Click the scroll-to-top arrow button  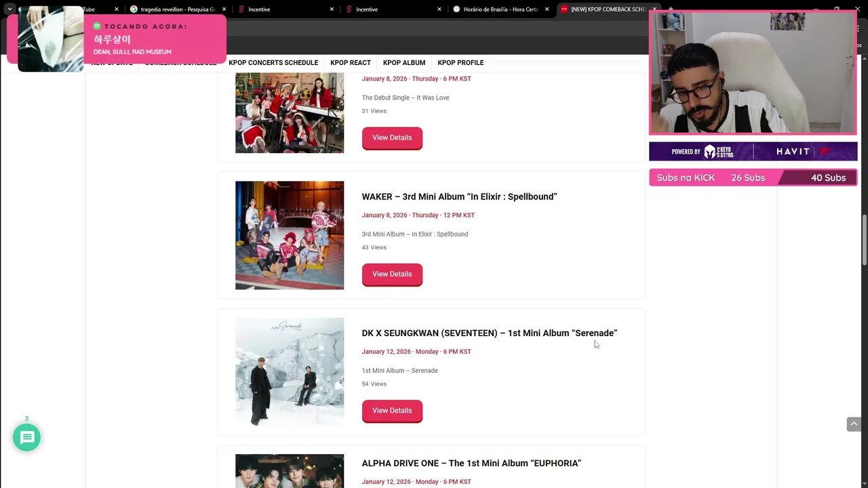click(x=854, y=424)
